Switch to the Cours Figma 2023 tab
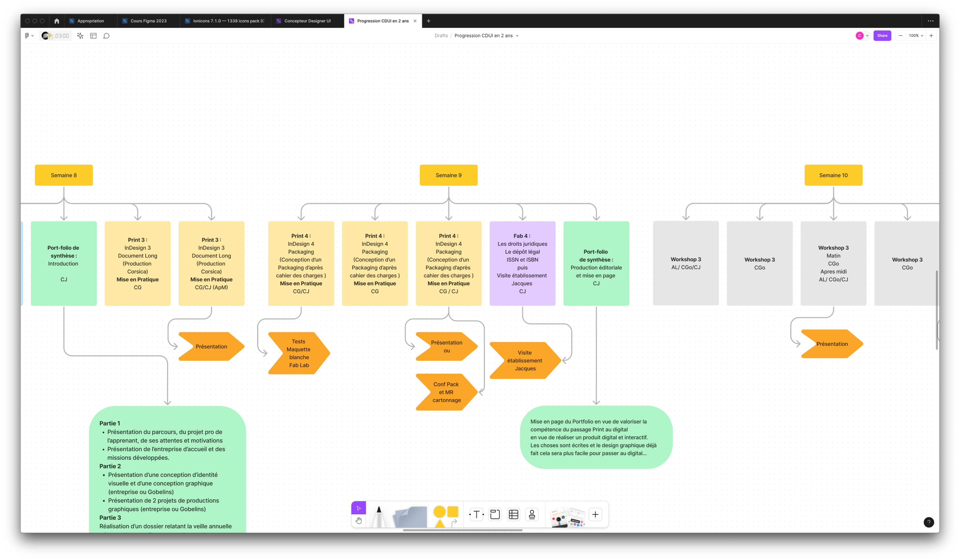The image size is (960, 560). pos(148,21)
